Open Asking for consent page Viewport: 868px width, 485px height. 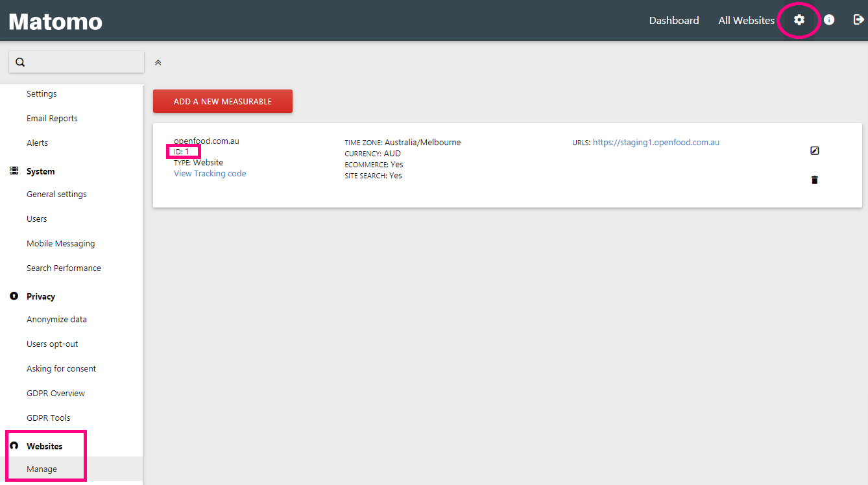[x=61, y=368]
